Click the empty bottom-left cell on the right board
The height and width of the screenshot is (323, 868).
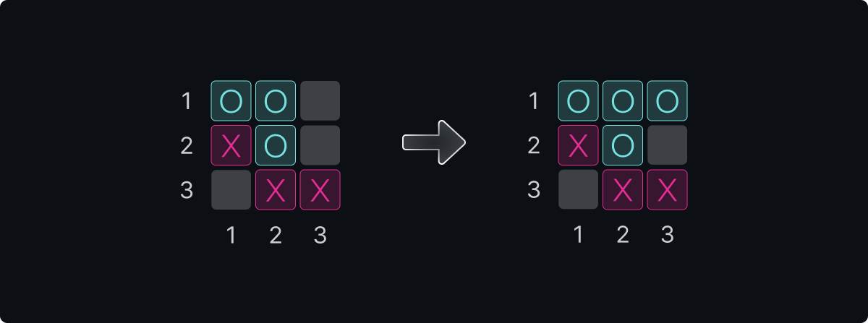(x=578, y=190)
